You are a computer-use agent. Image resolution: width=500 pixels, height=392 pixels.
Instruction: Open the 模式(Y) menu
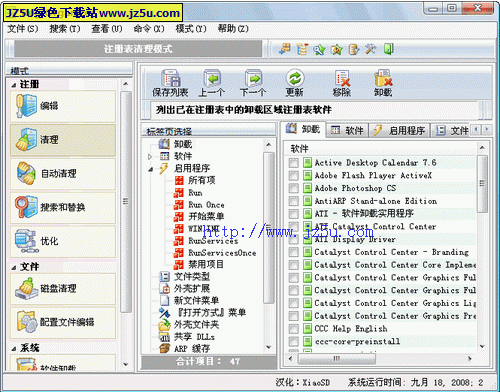click(x=191, y=29)
